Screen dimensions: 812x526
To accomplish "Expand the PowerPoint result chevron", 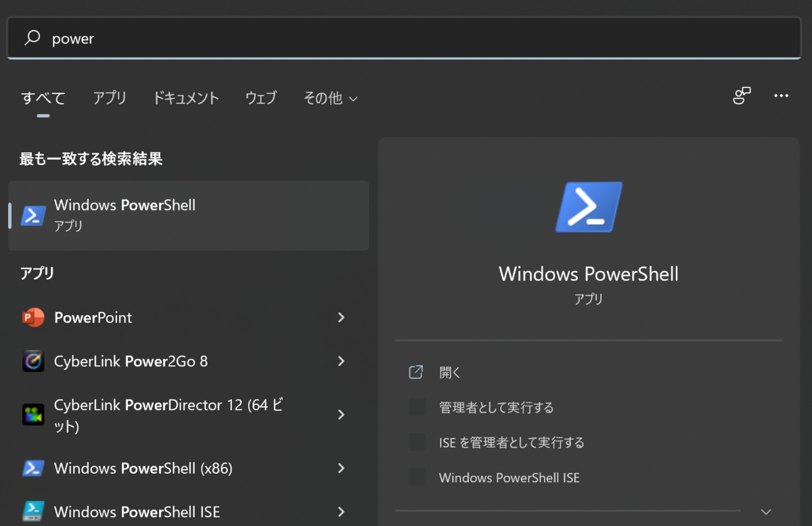I will pyautogui.click(x=341, y=317).
